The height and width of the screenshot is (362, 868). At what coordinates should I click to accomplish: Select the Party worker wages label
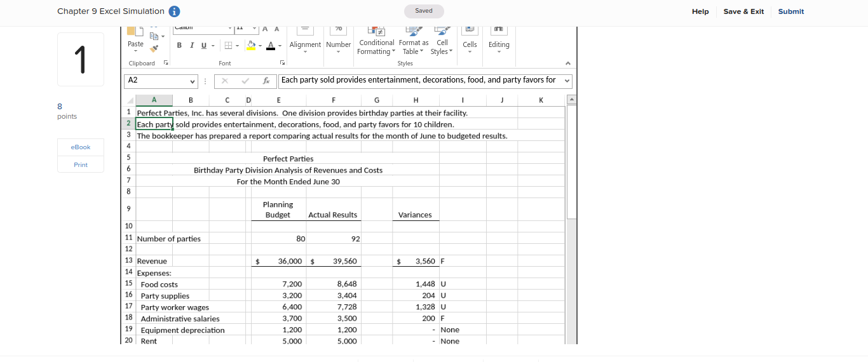coord(175,307)
